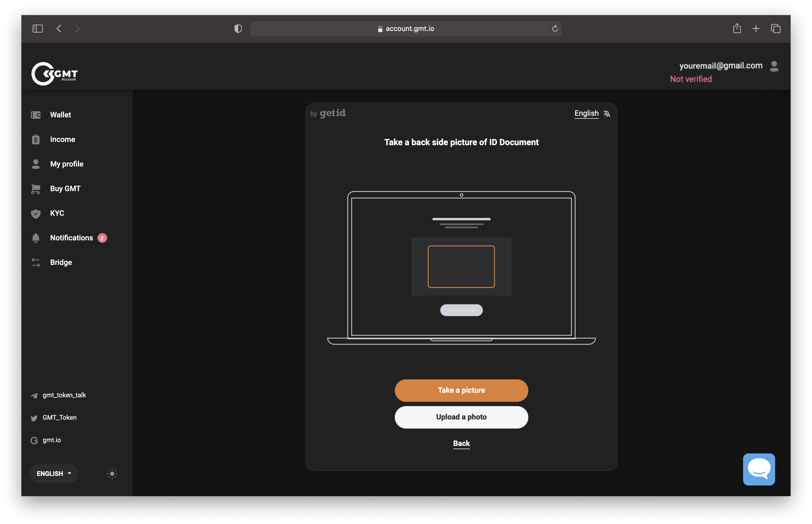Screen dimensions: 812x524
Task: Open a new tab with plus icon
Action: click(756, 29)
